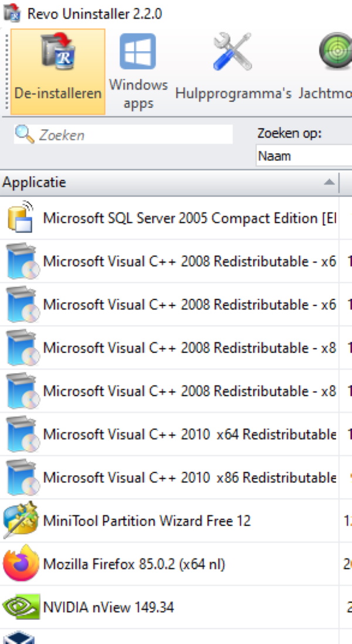Viewport: 352px width, 644px height.
Task: Select Microsoft Visual C++ 2010 x86 Redistributable
Action: 189,478
